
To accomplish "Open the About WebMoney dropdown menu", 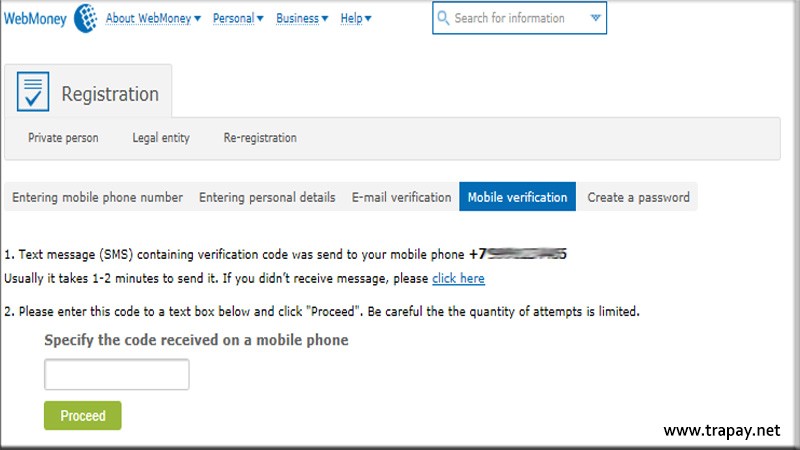I will (153, 18).
